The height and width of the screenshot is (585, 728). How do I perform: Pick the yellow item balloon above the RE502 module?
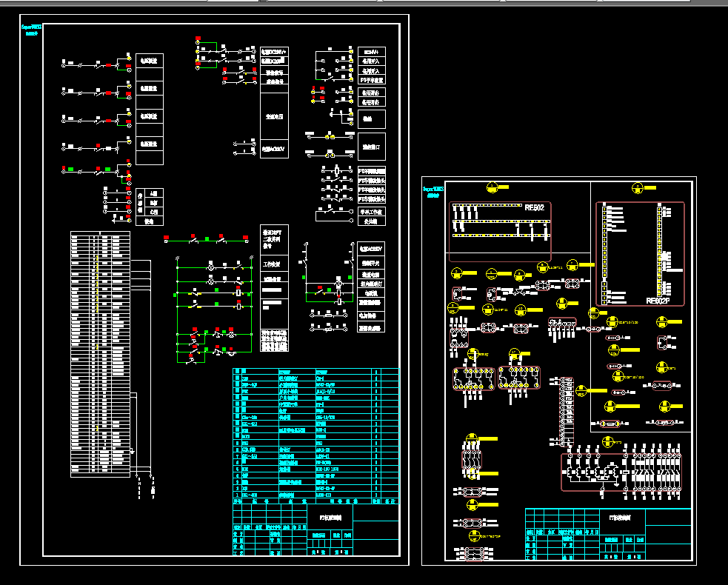(492, 187)
